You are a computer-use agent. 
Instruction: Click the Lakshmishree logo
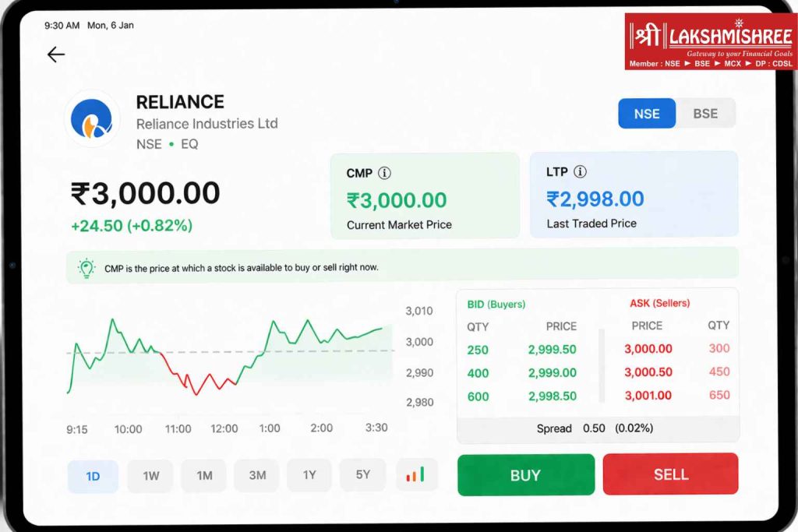point(710,41)
